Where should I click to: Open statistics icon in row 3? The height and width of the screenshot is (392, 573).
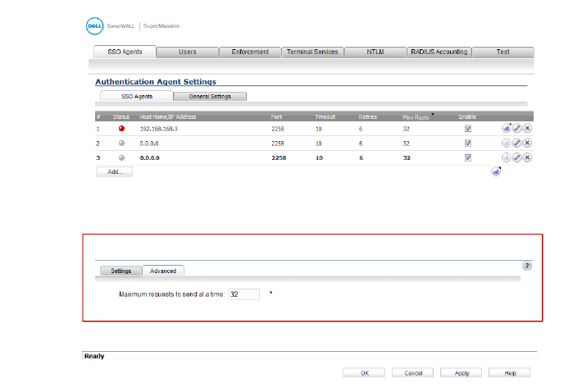(x=506, y=157)
